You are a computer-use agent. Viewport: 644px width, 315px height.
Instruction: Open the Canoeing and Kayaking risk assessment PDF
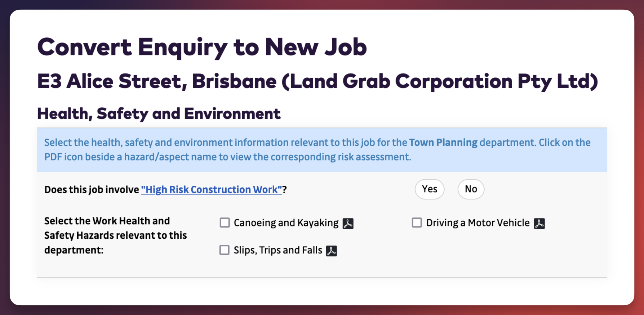click(x=348, y=224)
